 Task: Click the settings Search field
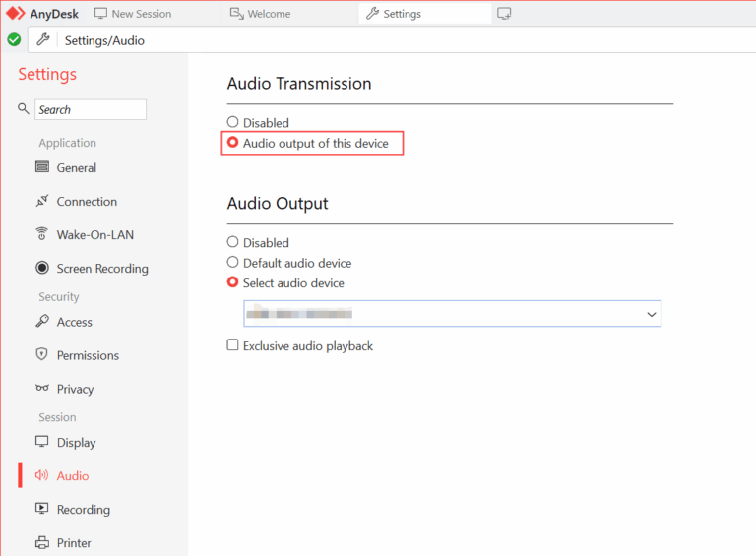[91, 109]
